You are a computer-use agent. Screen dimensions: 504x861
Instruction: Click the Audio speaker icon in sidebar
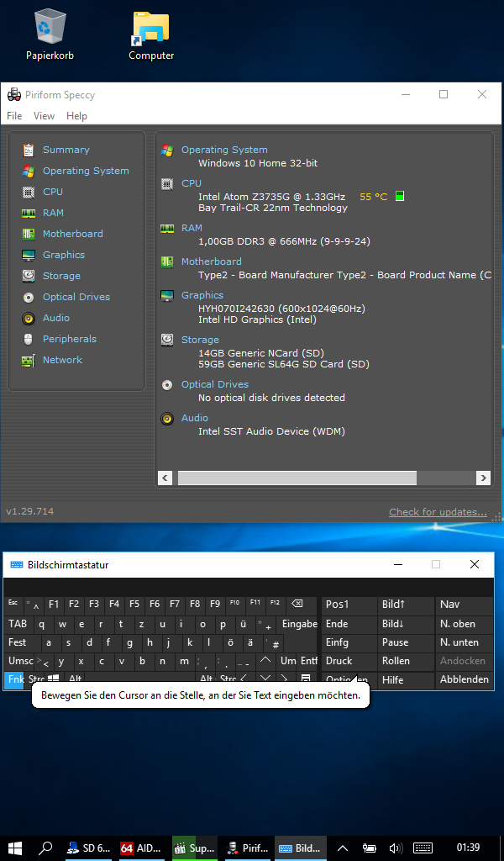[x=29, y=319]
